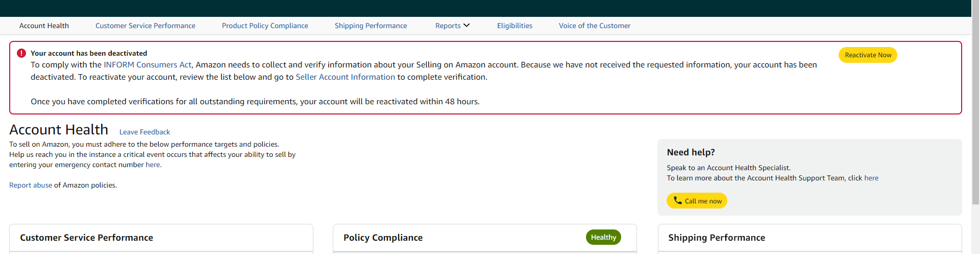The image size is (980, 254).
Task: Click the Call me now button
Action: click(x=697, y=201)
